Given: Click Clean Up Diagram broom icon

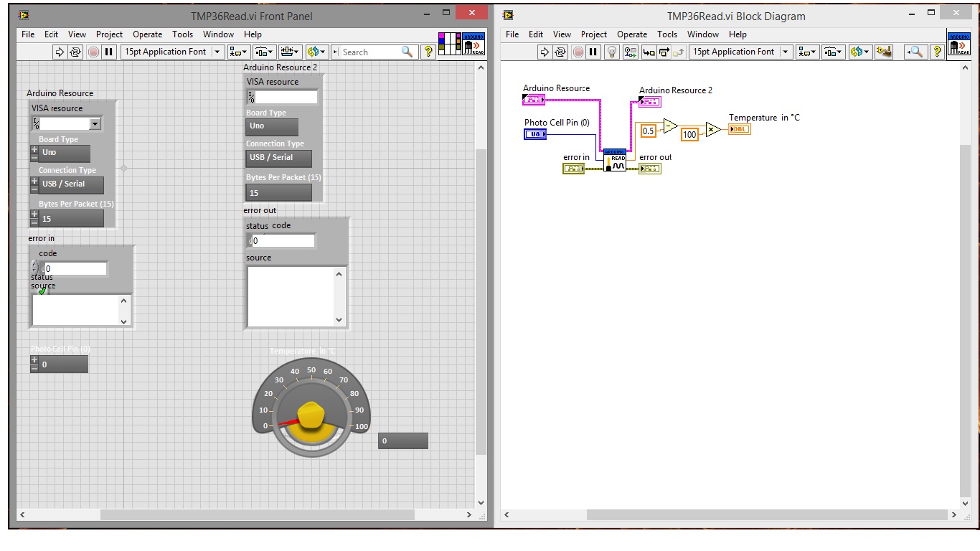Looking at the screenshot, I should tap(883, 52).
